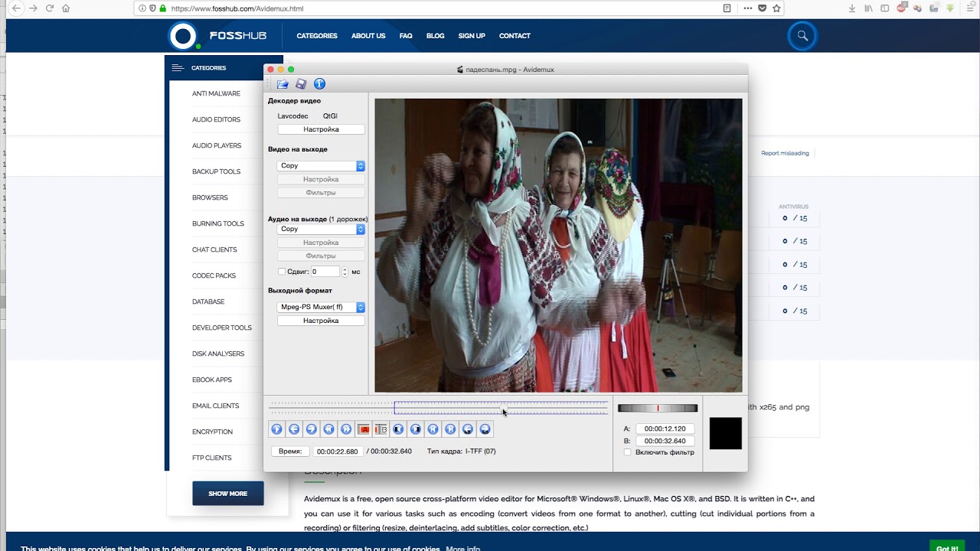Viewport: 980px width, 551px height.
Task: Click the open video folder icon
Action: tap(283, 84)
